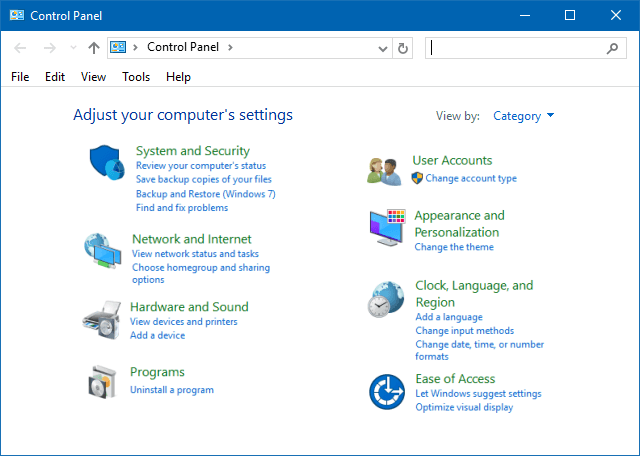Open the Ease of Access icon
The height and width of the screenshot is (456, 640).
(x=387, y=392)
